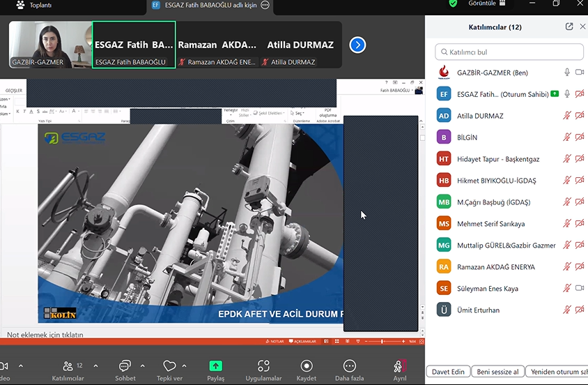Open Tepki ver reactions heart icon

coord(169,366)
